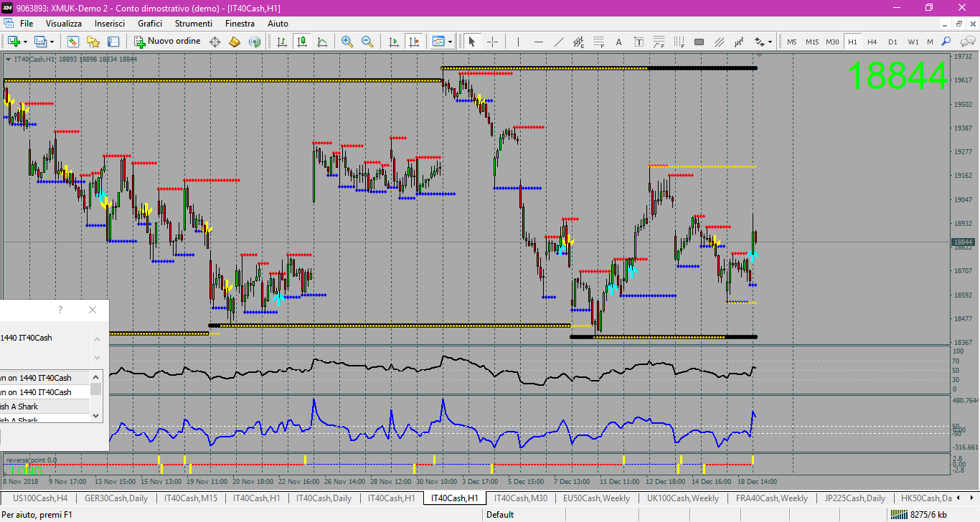The width and height of the screenshot is (980, 522).
Task: Switch to JP225Cash,Daily chart tab
Action: pyautogui.click(x=854, y=498)
